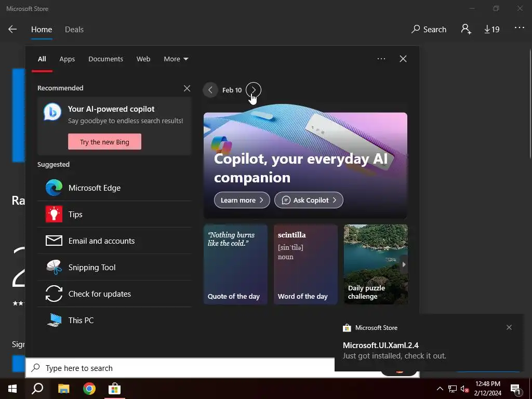This screenshot has height=399, width=532.
Task: Click the Store window vertical scrollbar
Action: (x=530, y=103)
